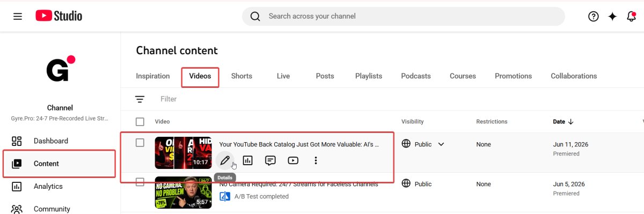The width and height of the screenshot is (644, 214).
Task: Open Details pencil icon for first video
Action: (x=225, y=160)
